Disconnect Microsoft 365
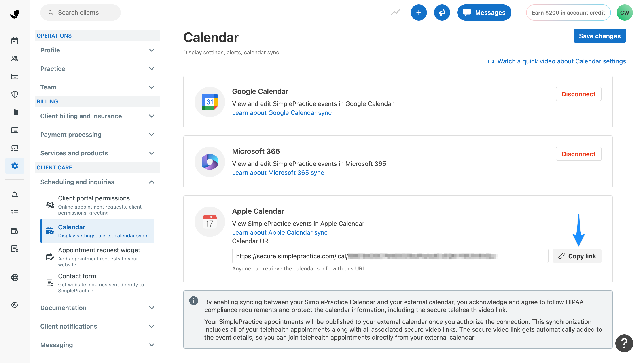This screenshot has height=363, width=644. [578, 154]
